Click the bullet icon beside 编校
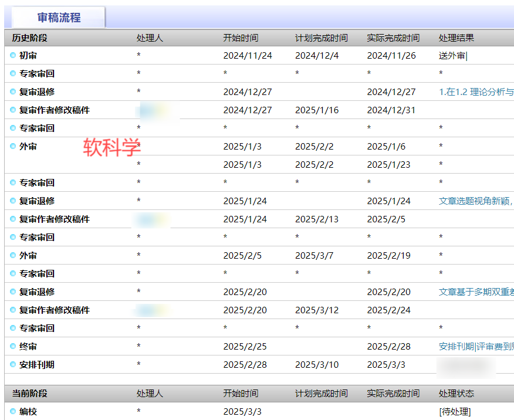Image resolution: width=514 pixels, height=420 pixels. point(13,411)
